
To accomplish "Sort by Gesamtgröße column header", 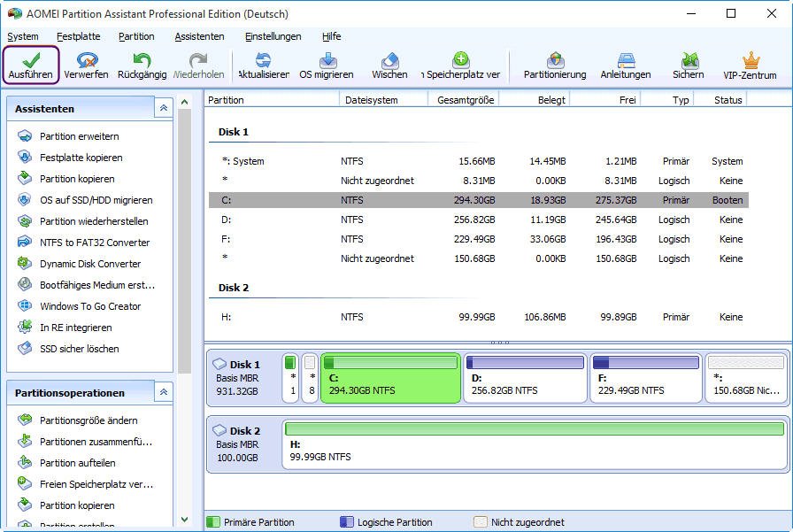I will pyautogui.click(x=464, y=100).
